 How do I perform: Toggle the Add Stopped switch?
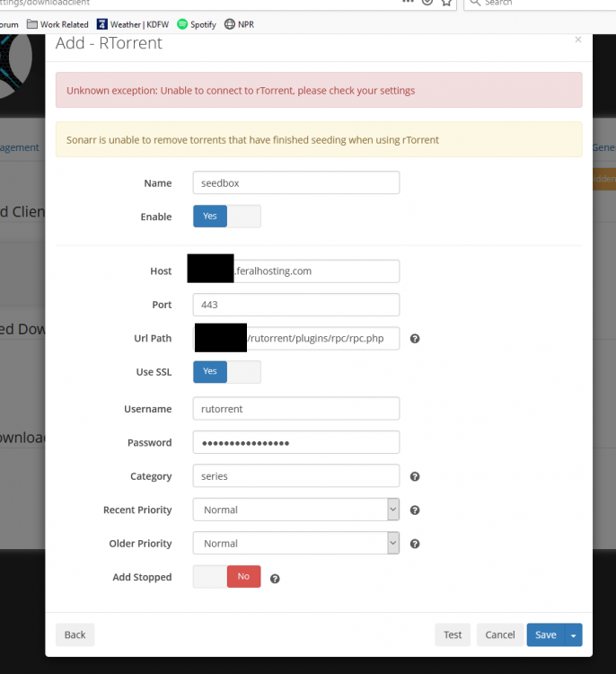pos(227,576)
